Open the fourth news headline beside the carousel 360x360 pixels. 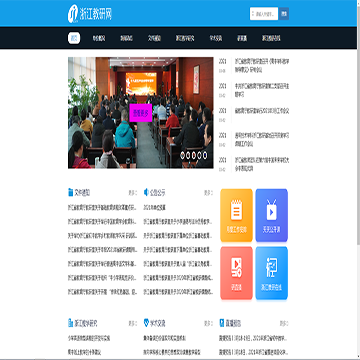[x=262, y=140]
